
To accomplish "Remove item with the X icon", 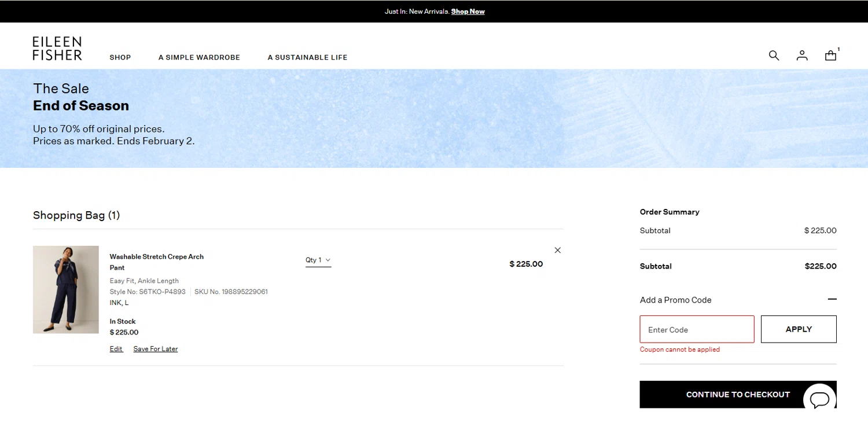I will click(x=558, y=250).
